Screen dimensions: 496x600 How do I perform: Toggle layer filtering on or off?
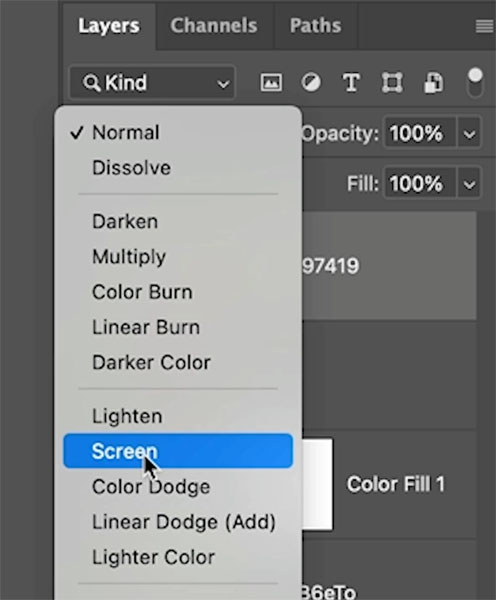pyautogui.click(x=475, y=82)
